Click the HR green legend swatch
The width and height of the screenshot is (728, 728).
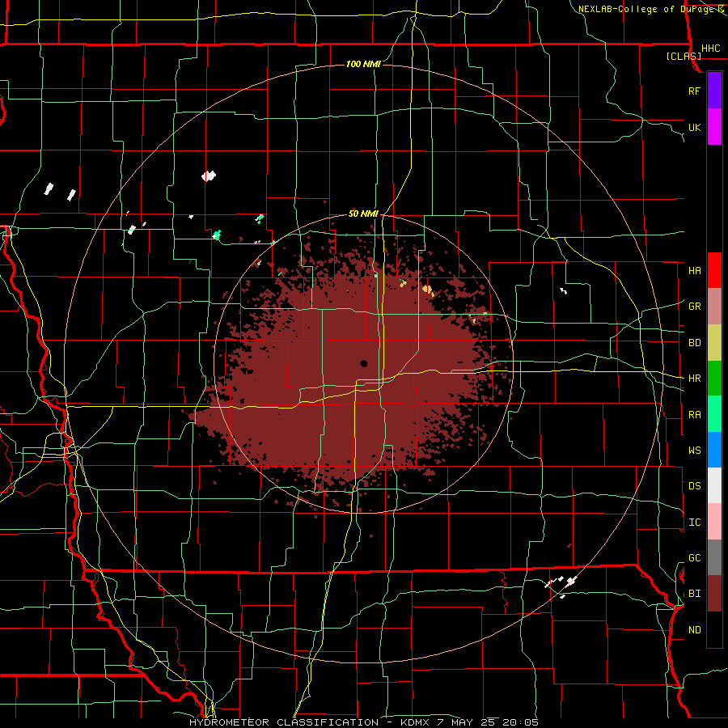pyautogui.click(x=714, y=379)
